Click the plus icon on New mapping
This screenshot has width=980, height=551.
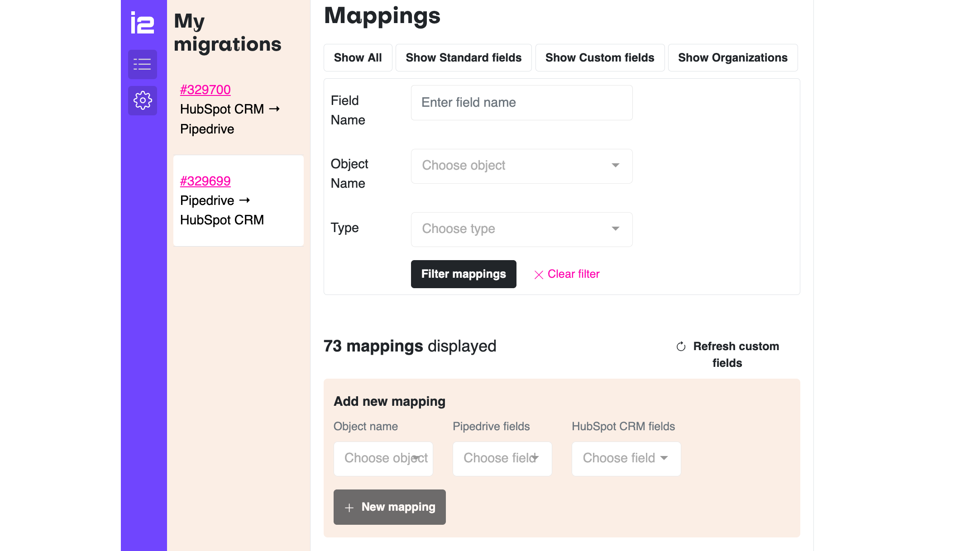pyautogui.click(x=349, y=508)
